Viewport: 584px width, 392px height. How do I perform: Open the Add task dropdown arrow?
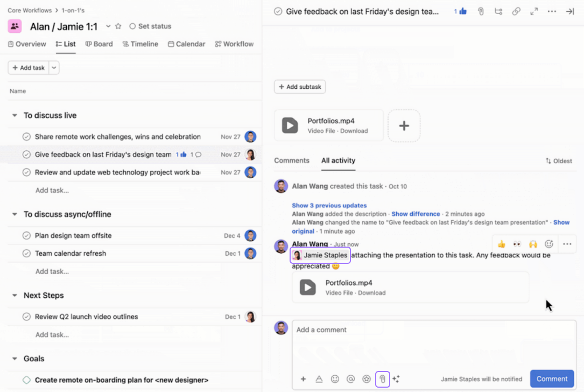click(x=54, y=68)
